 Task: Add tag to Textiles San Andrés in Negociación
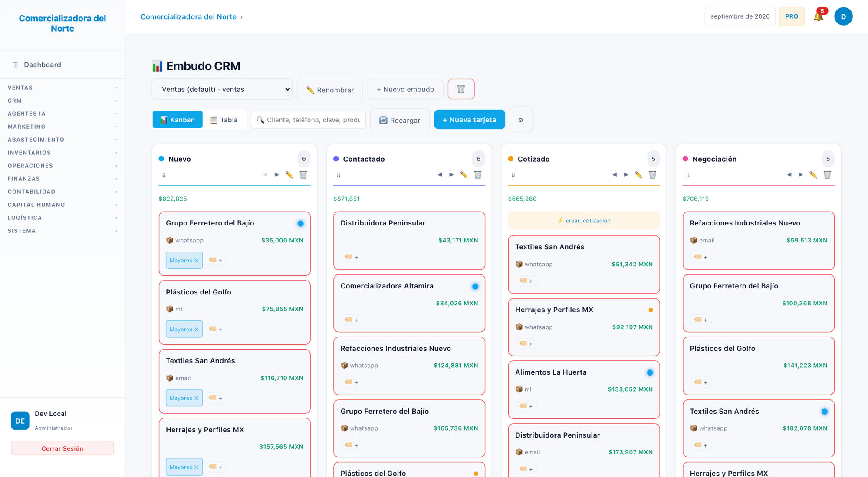point(701,445)
